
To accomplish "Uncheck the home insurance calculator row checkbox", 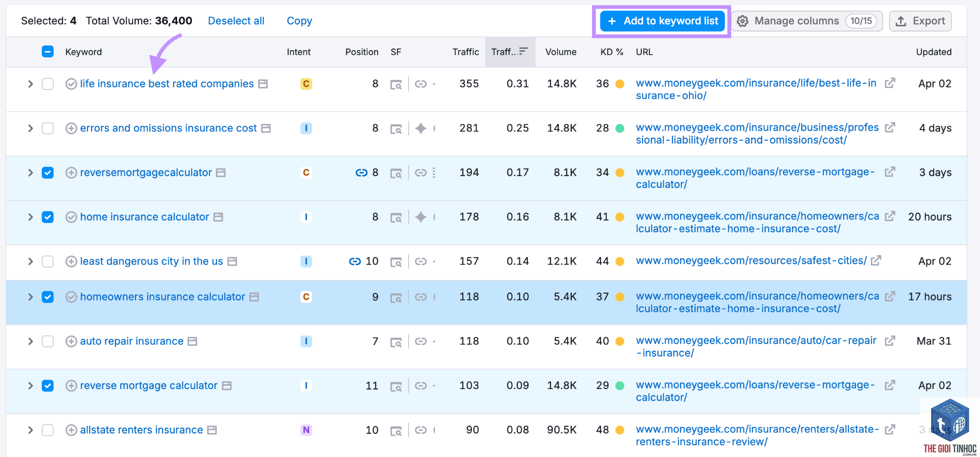I will [47, 217].
